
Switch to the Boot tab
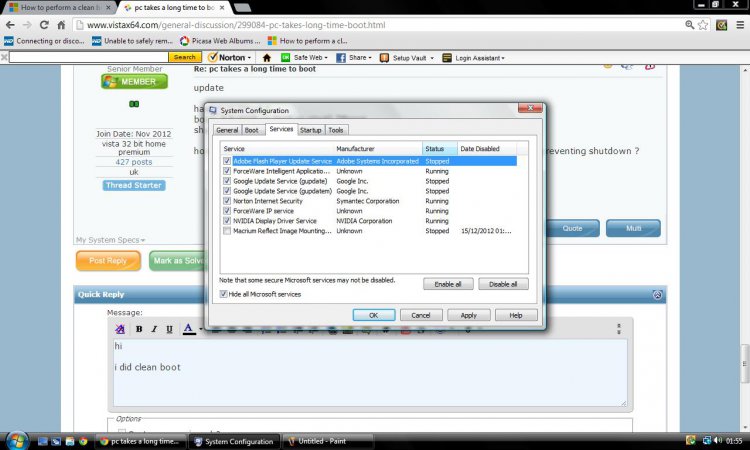[x=252, y=130]
